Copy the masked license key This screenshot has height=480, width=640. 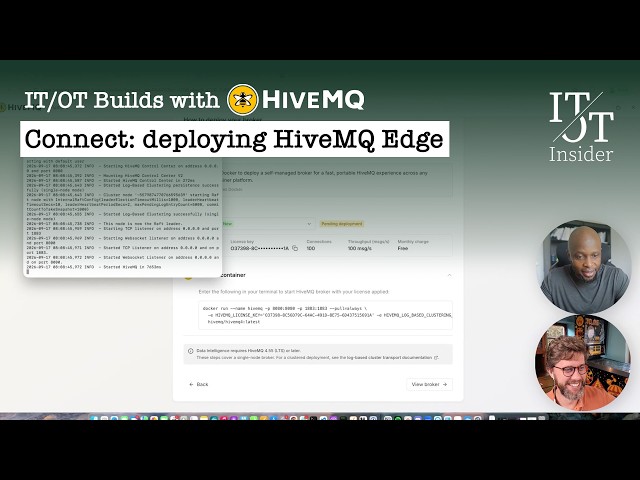point(295,248)
